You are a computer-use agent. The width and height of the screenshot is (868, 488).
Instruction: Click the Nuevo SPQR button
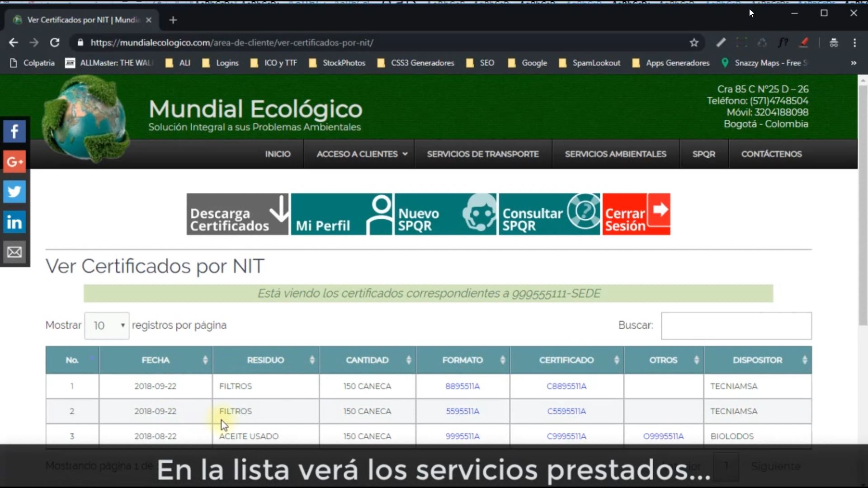pos(446,214)
